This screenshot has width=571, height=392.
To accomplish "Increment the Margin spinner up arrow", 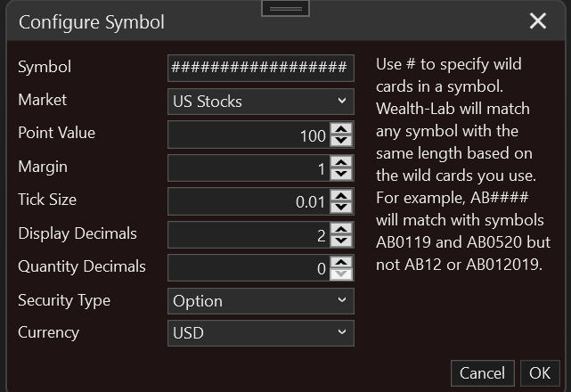I will [341, 162].
